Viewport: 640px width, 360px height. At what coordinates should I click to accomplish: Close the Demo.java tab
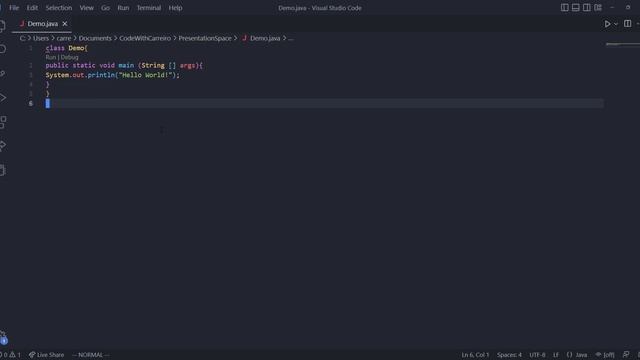(x=64, y=24)
